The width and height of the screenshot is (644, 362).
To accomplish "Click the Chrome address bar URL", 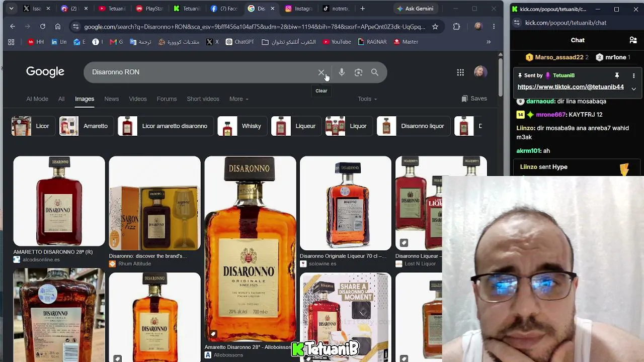I will pyautogui.click(x=254, y=27).
